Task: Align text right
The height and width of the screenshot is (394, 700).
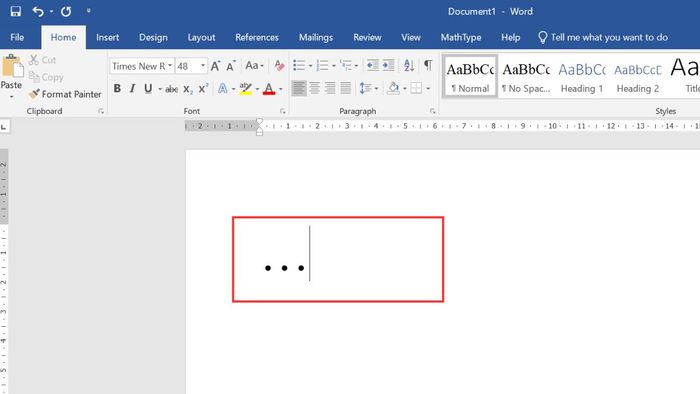Action: coord(330,88)
